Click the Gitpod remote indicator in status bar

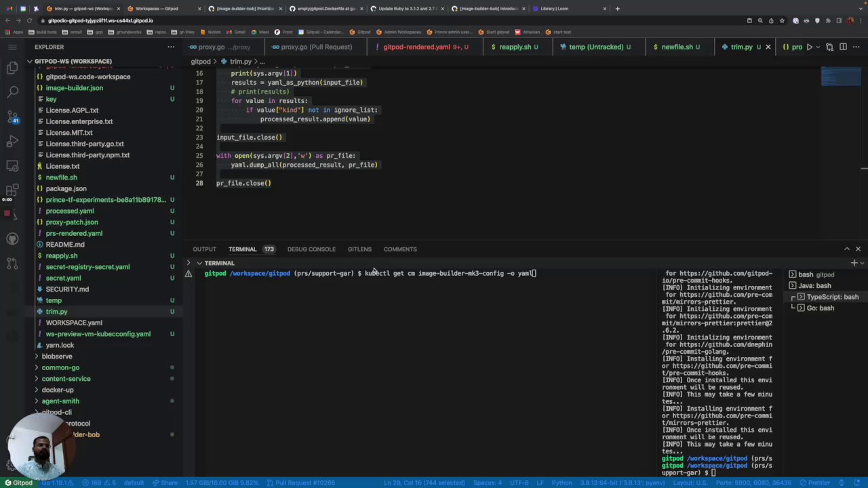tap(18, 483)
